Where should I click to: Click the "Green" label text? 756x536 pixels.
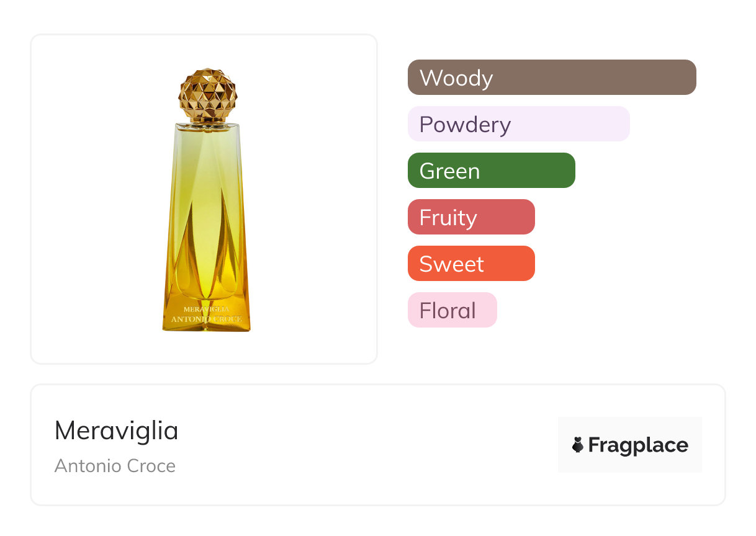[449, 171]
